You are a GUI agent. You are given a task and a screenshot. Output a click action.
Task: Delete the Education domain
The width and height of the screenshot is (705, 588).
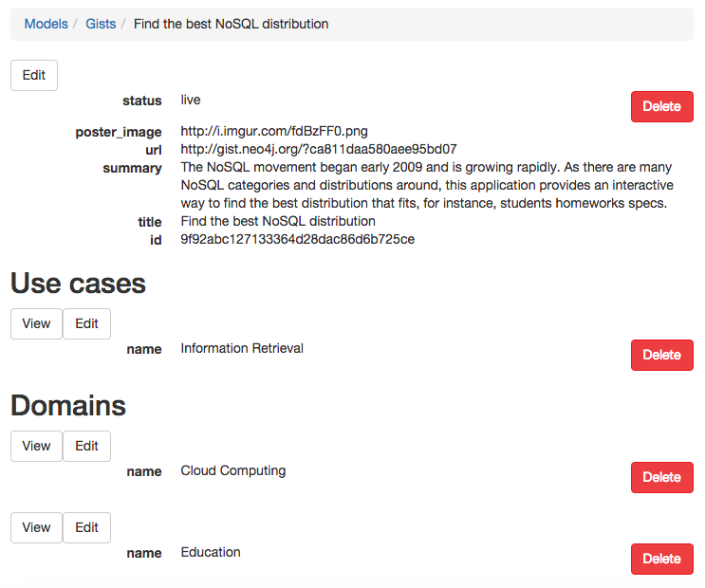coord(662,560)
